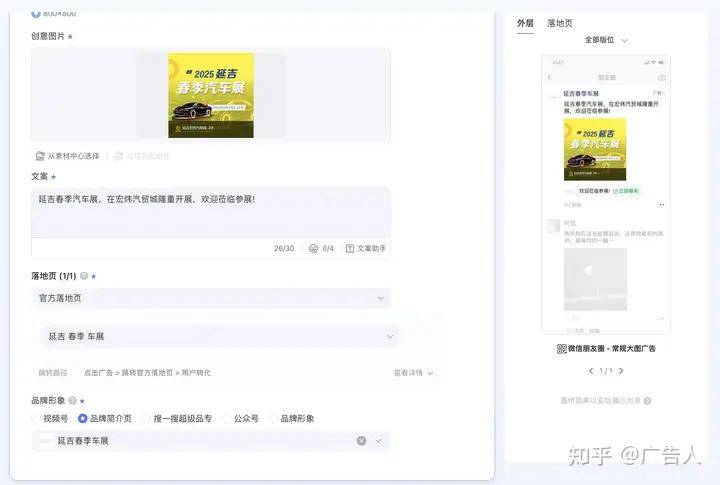This screenshot has height=485, width=720.
Task: Switch to the 外层 preview tab
Action: tap(525, 23)
